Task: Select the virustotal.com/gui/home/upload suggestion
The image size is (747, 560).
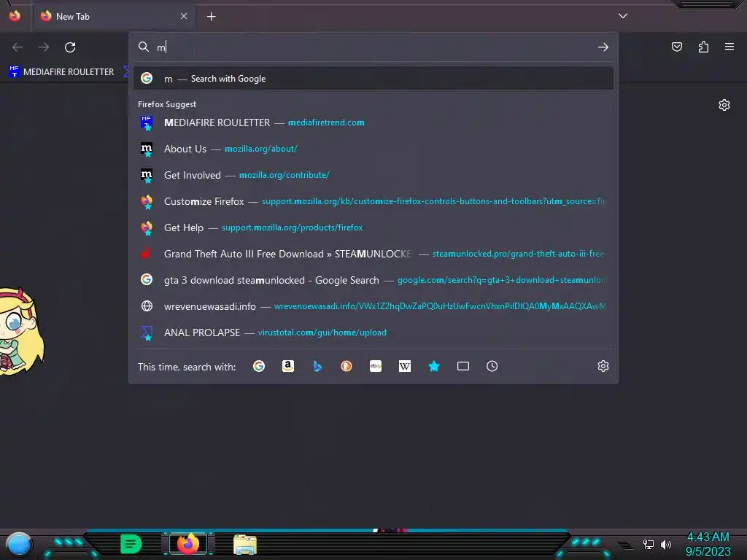Action: (x=373, y=332)
